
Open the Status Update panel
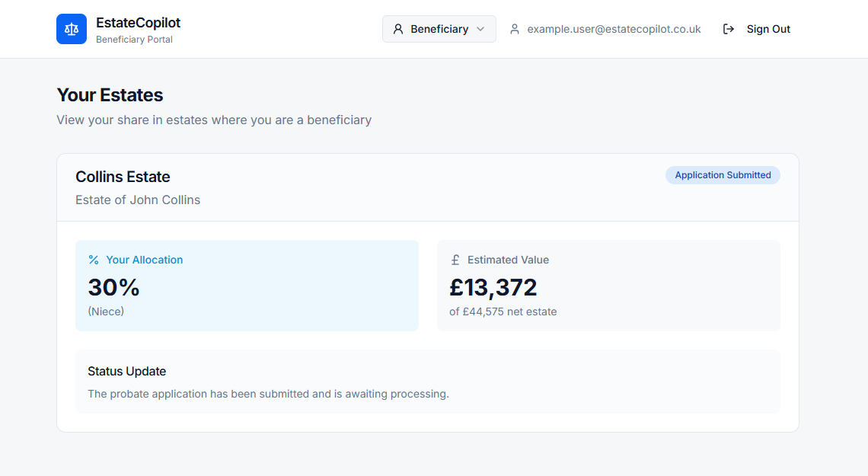pos(428,381)
